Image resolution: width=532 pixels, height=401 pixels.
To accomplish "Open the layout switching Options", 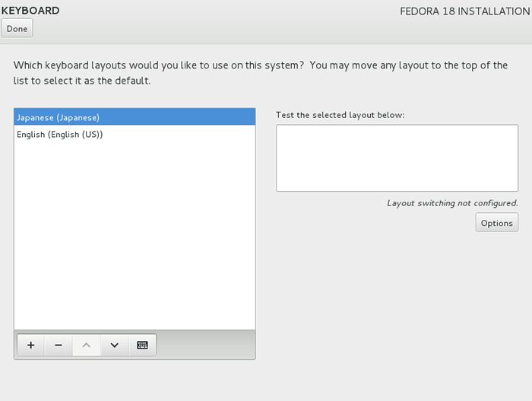I will click(x=497, y=223).
